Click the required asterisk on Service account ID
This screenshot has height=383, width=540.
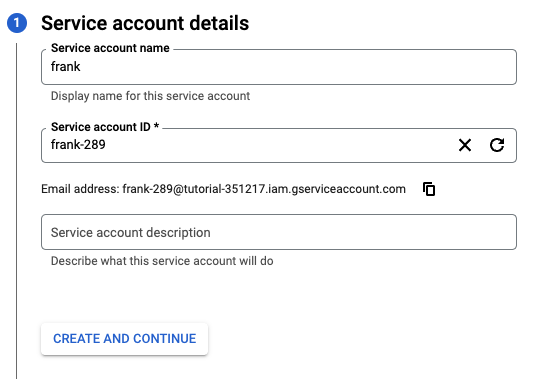click(156, 125)
